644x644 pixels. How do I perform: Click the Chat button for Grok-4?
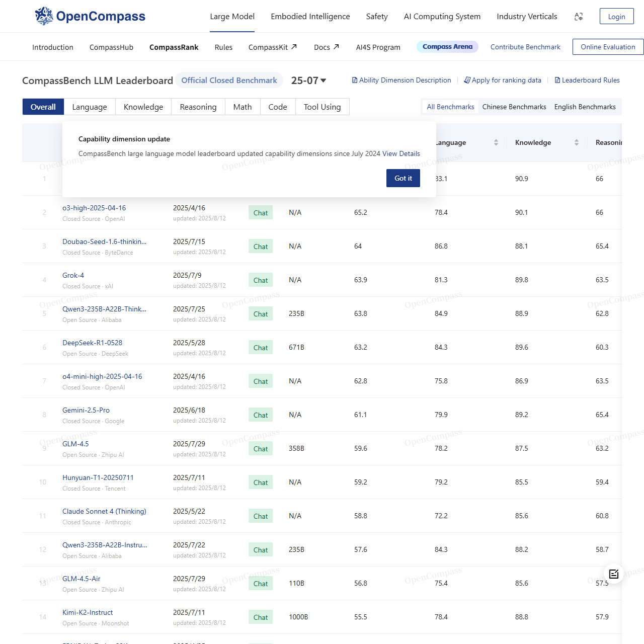click(260, 280)
